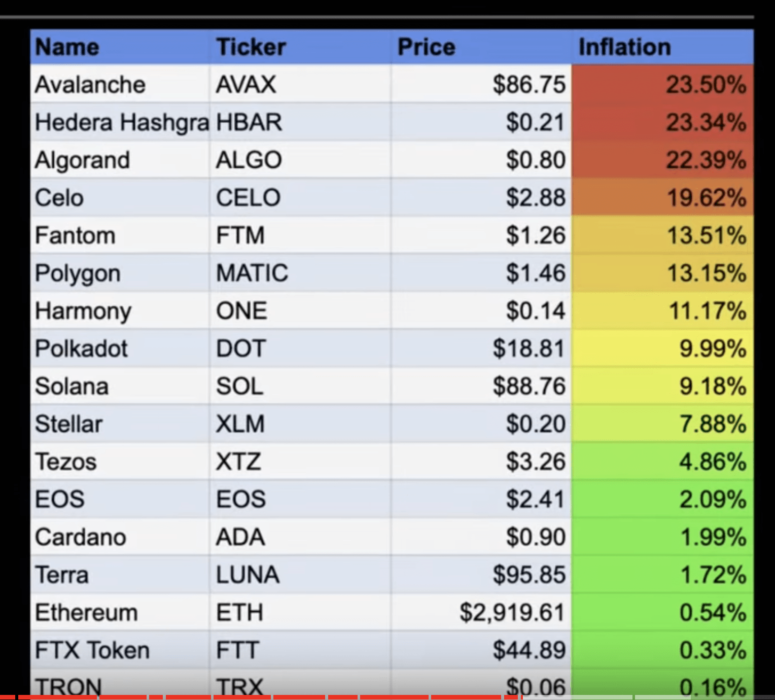
Task: Click the Price column header
Action: click(481, 47)
